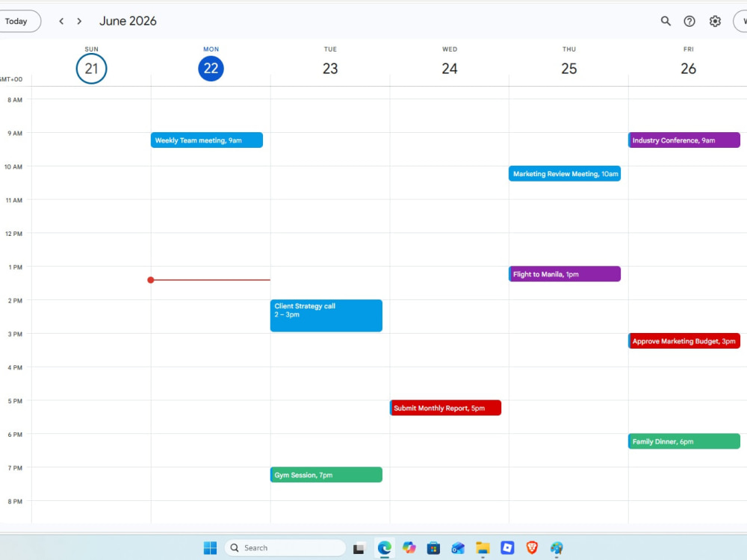Click the taskbar Search box

click(x=285, y=547)
